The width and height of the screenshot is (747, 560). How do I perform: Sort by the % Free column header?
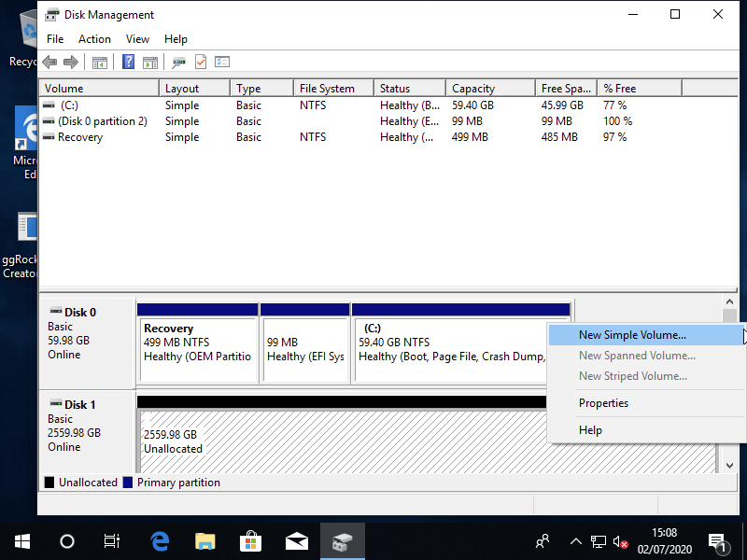(640, 89)
